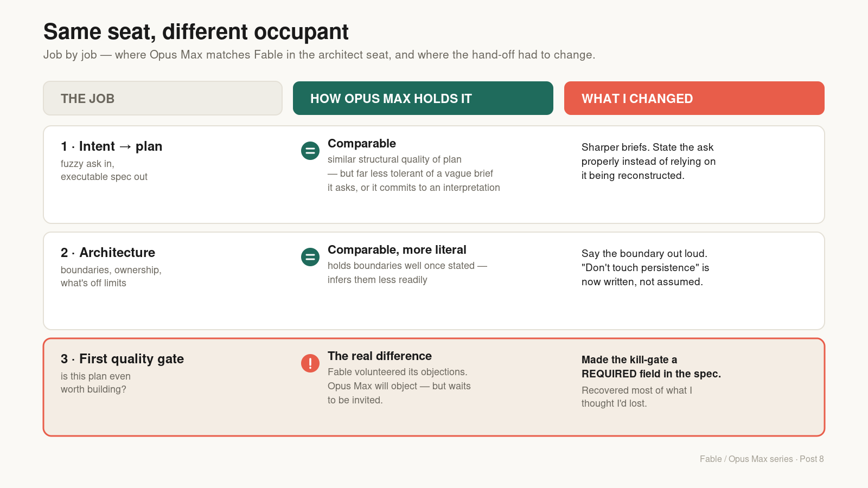Click the heading 'The real difference'
868x488 pixels.
380,356
